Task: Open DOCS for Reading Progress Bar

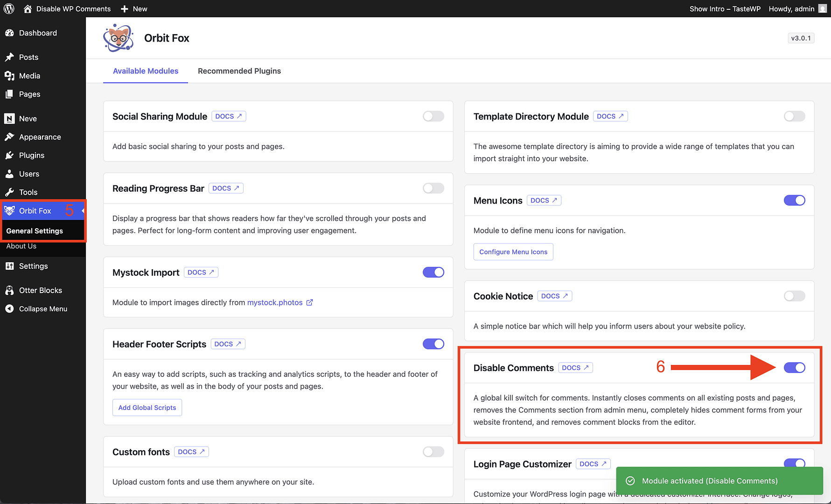Action: 226,188
